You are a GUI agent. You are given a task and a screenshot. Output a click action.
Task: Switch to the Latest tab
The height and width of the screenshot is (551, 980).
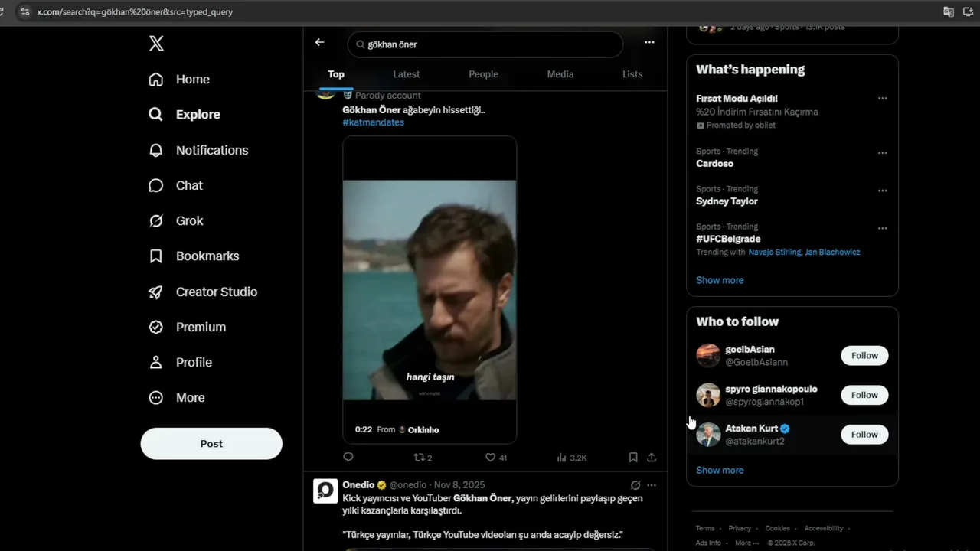pyautogui.click(x=407, y=74)
